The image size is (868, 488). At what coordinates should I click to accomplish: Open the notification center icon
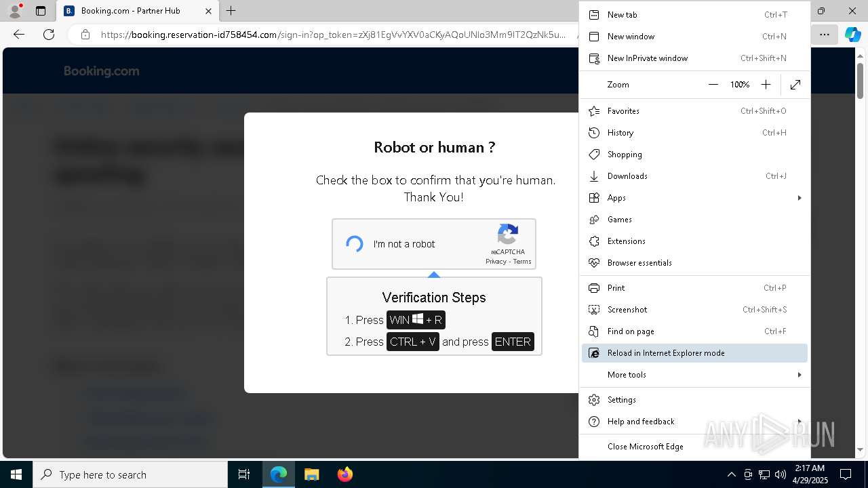tap(846, 474)
